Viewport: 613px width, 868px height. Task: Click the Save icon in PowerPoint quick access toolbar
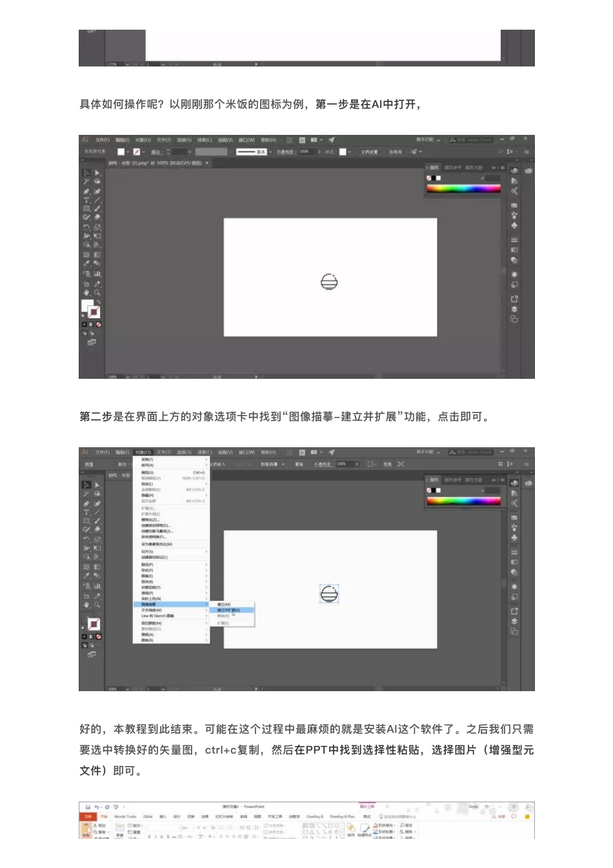tap(88, 807)
